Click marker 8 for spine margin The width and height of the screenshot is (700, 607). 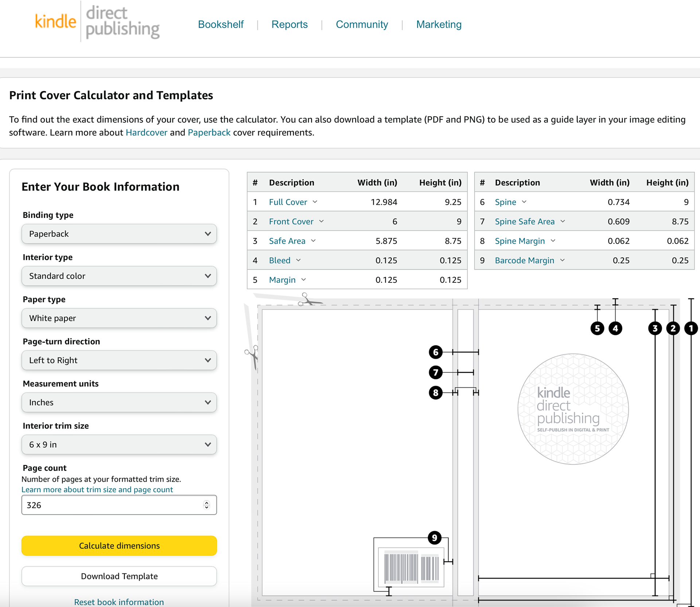436,393
